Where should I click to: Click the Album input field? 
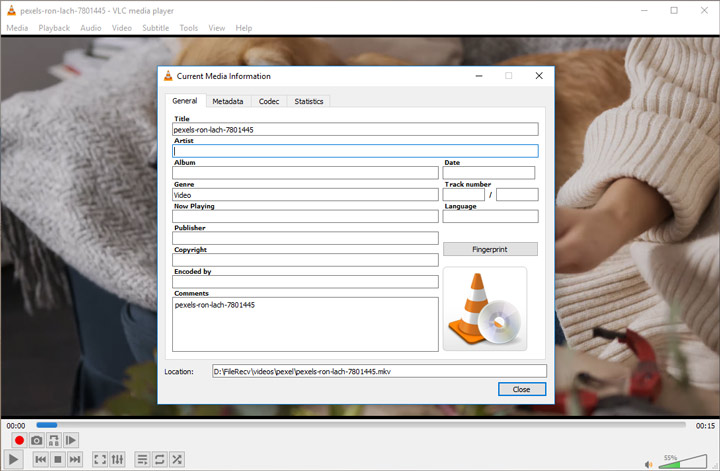click(x=305, y=173)
